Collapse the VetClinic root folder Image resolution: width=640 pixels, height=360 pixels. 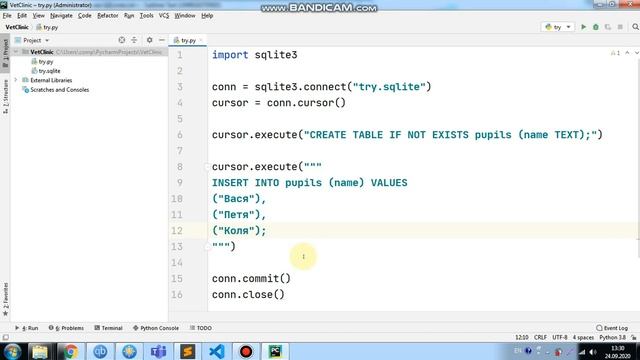[16, 52]
